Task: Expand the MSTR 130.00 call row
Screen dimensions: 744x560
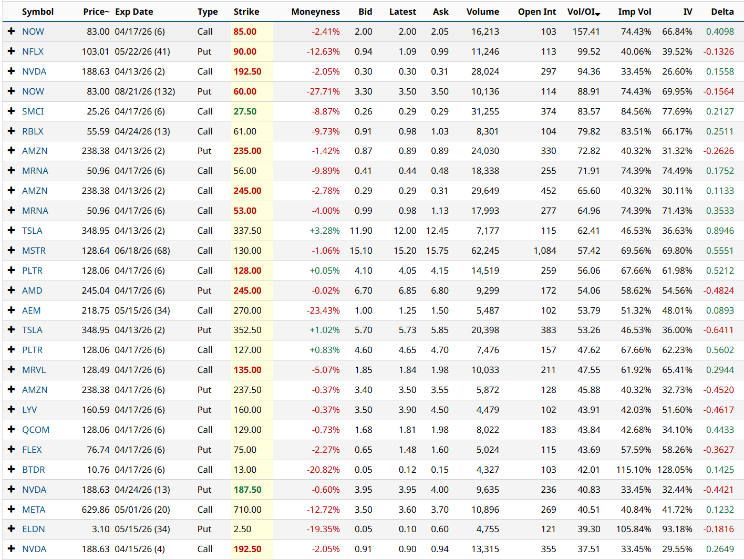Action: point(11,251)
